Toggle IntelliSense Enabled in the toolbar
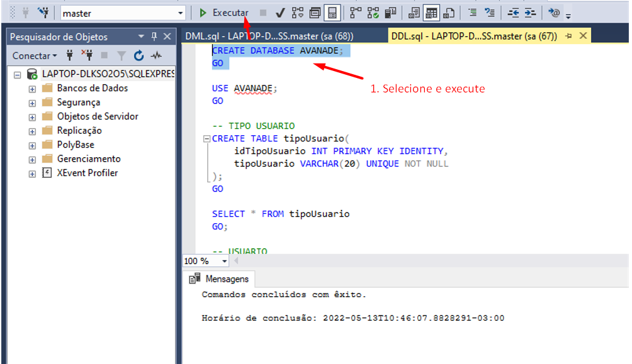 332,13
